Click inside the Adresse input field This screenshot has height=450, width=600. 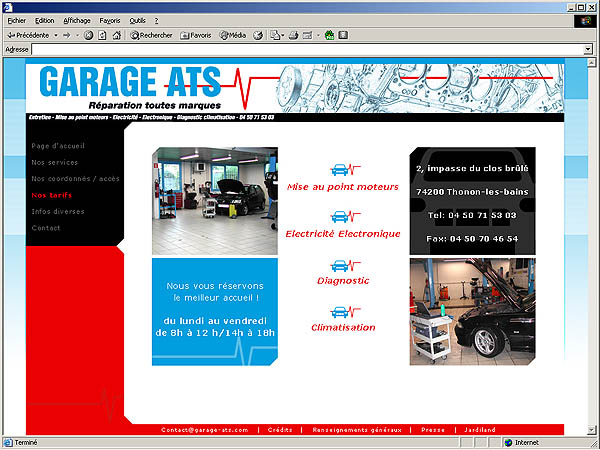tap(307, 49)
